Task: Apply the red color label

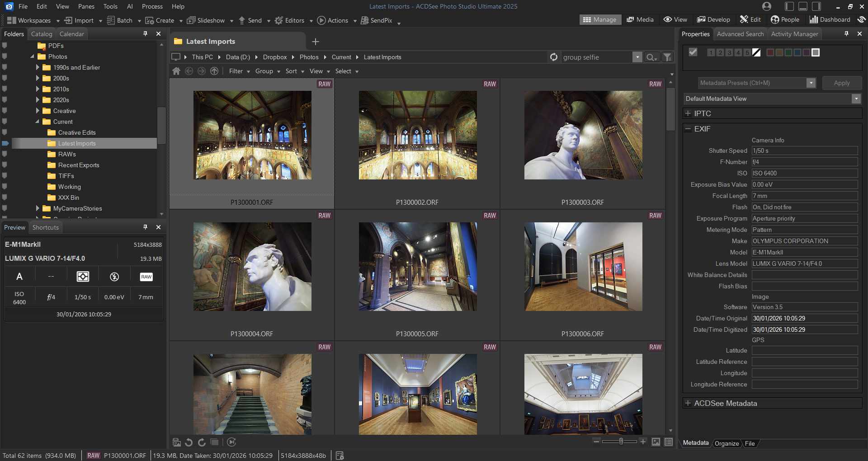Action: click(x=770, y=52)
